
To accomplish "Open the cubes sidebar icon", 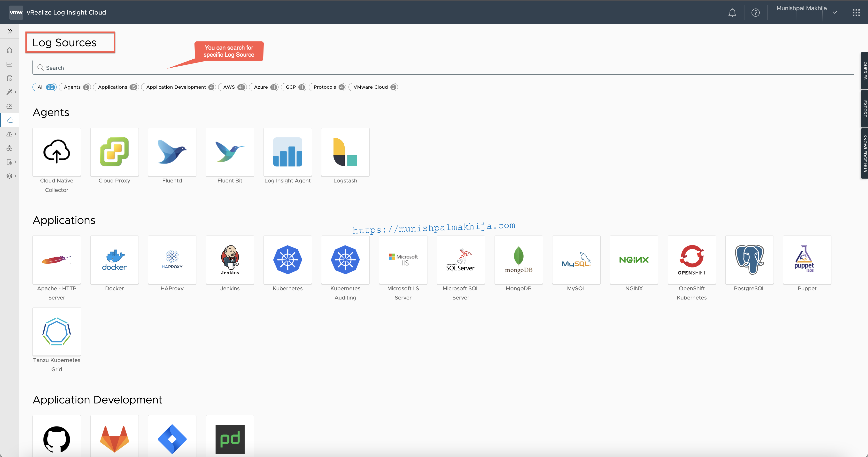I will 9,148.
